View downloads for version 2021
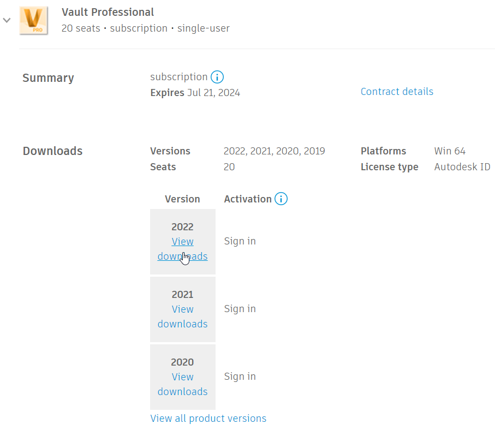Screen dimensions: 495x448 click(182, 316)
